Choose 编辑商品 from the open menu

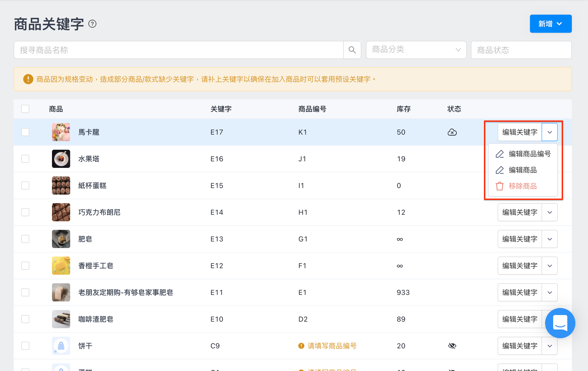[523, 170]
